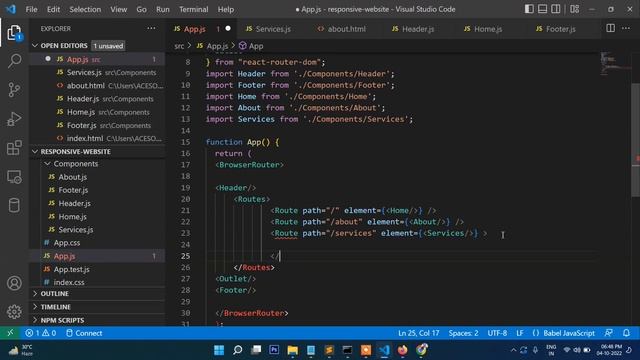The height and width of the screenshot is (360, 640).
Task: Click the VS Code logo icon
Action: 11,9
